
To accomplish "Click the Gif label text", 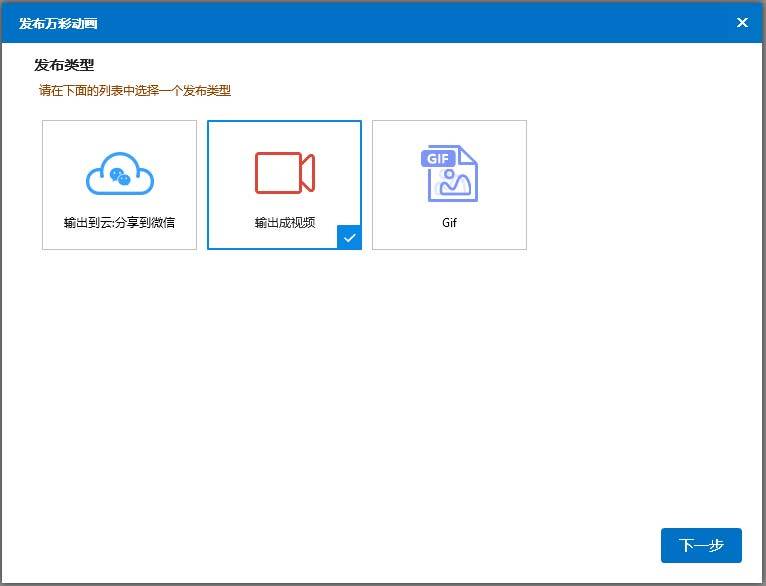I will pos(449,222).
